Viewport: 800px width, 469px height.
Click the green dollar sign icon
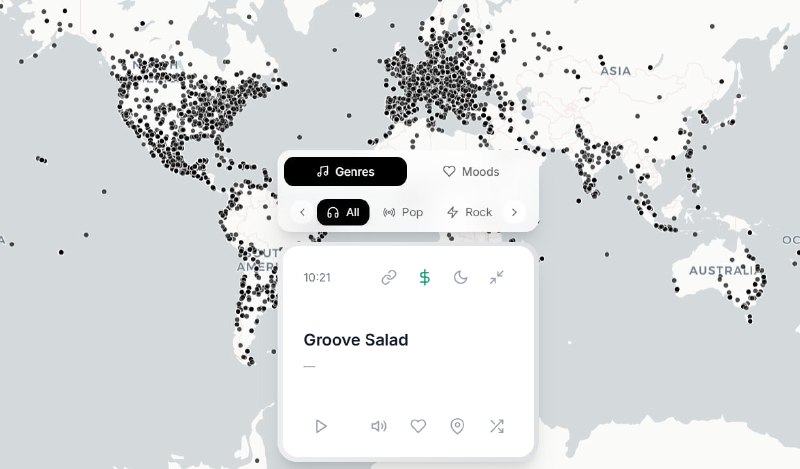pyautogui.click(x=424, y=277)
